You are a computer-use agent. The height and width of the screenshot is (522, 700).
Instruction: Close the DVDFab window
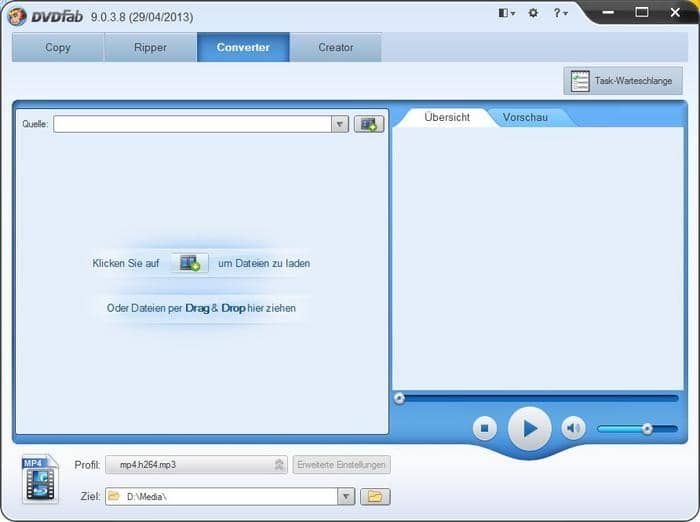tap(675, 13)
